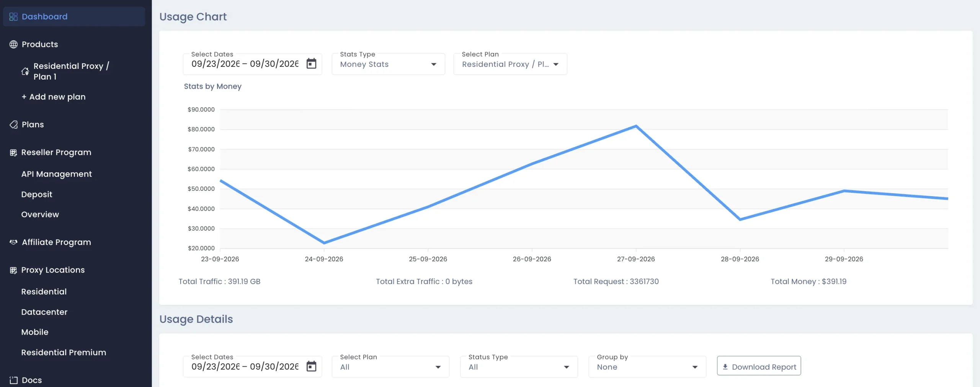Select Residential proxy locations
Viewport: 980px width, 387px height.
(44, 291)
